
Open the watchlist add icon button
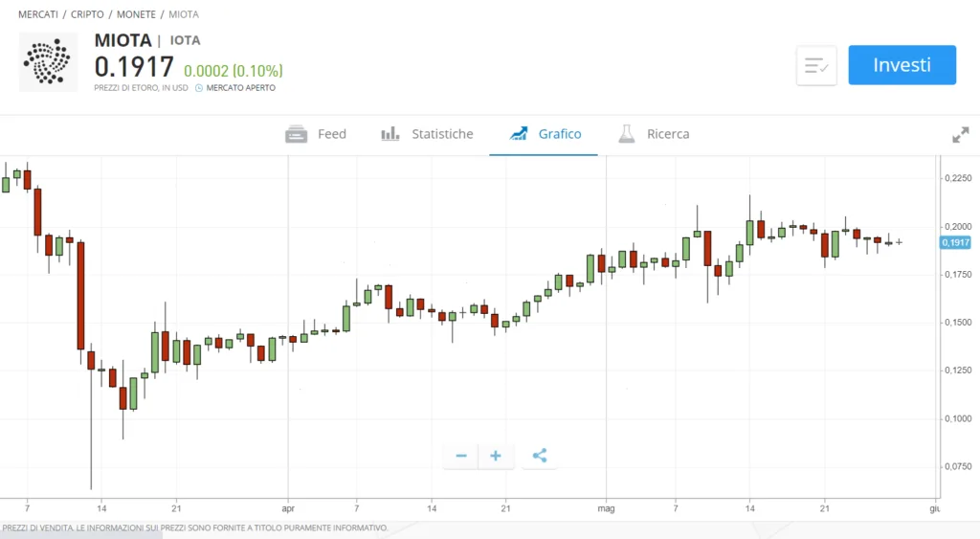816,65
